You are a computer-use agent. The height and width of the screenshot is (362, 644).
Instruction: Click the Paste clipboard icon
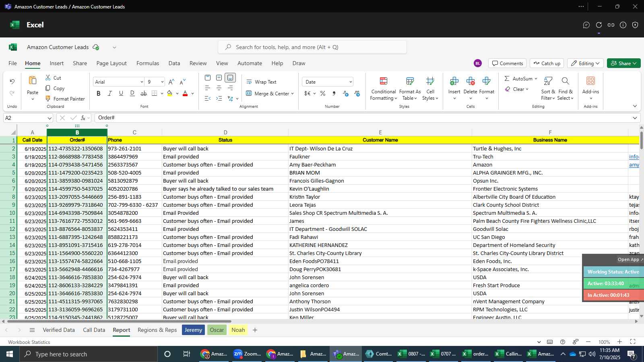coord(33,80)
